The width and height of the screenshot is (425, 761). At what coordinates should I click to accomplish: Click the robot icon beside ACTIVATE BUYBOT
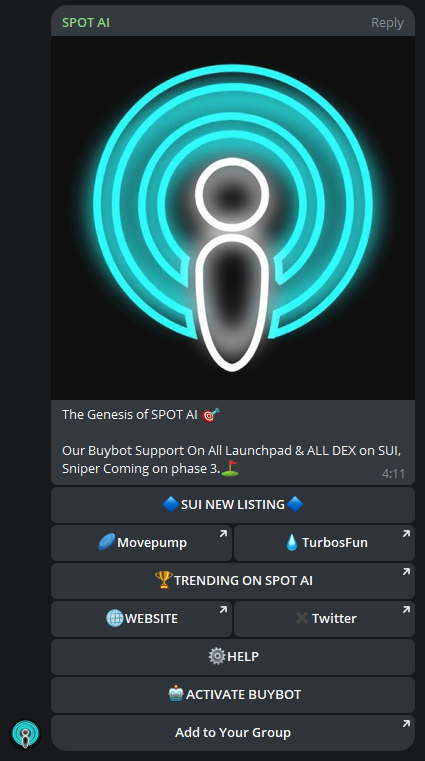pyautogui.click(x=175, y=695)
